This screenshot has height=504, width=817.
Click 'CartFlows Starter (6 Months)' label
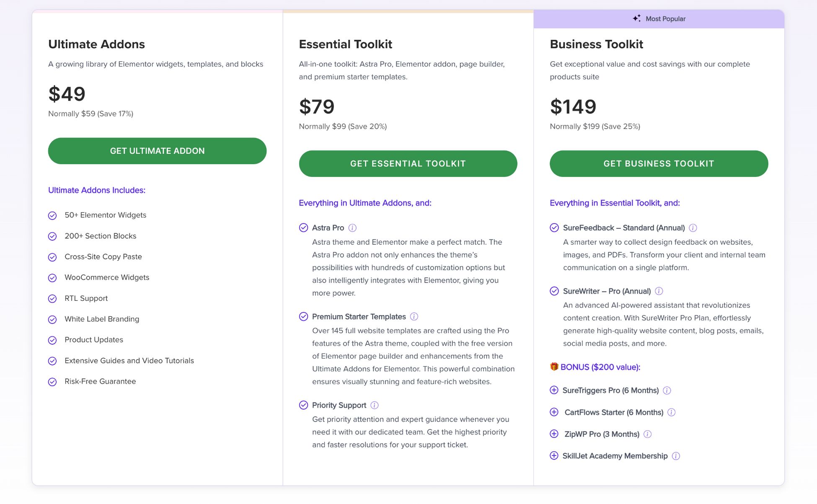[x=614, y=412]
